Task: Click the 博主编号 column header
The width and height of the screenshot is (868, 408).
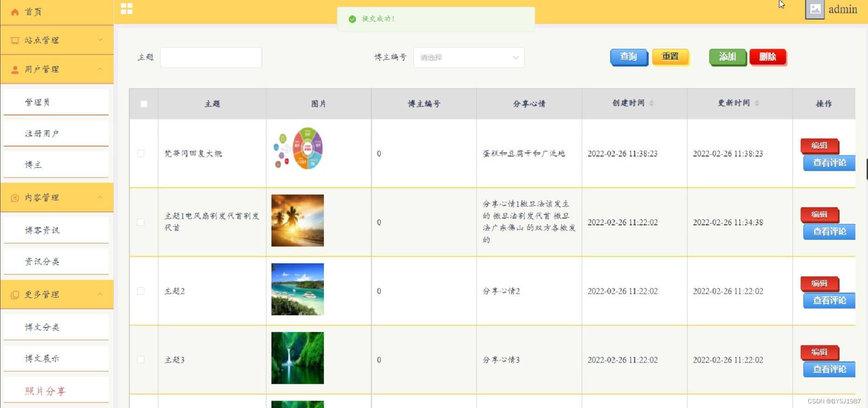Action: (424, 104)
